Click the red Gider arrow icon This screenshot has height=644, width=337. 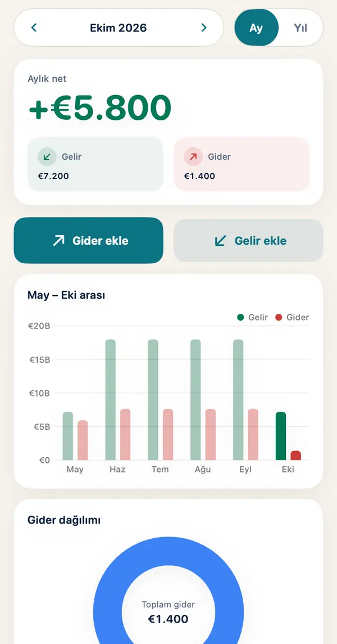click(x=193, y=156)
